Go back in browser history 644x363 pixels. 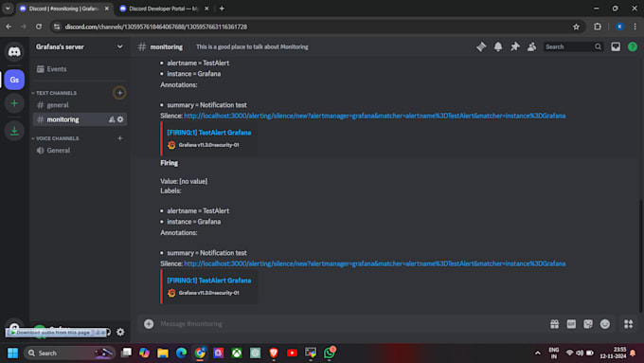click(x=9, y=27)
